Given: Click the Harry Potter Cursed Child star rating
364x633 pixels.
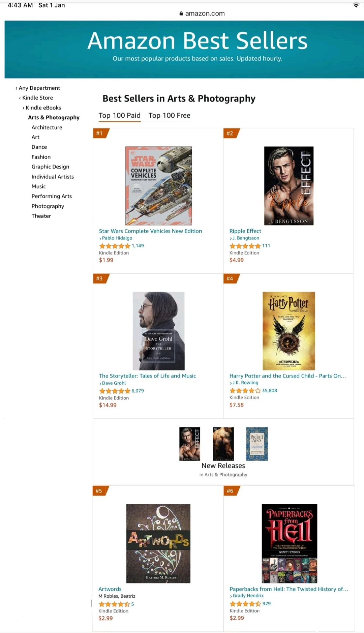Looking at the screenshot, I should pyautogui.click(x=245, y=391).
